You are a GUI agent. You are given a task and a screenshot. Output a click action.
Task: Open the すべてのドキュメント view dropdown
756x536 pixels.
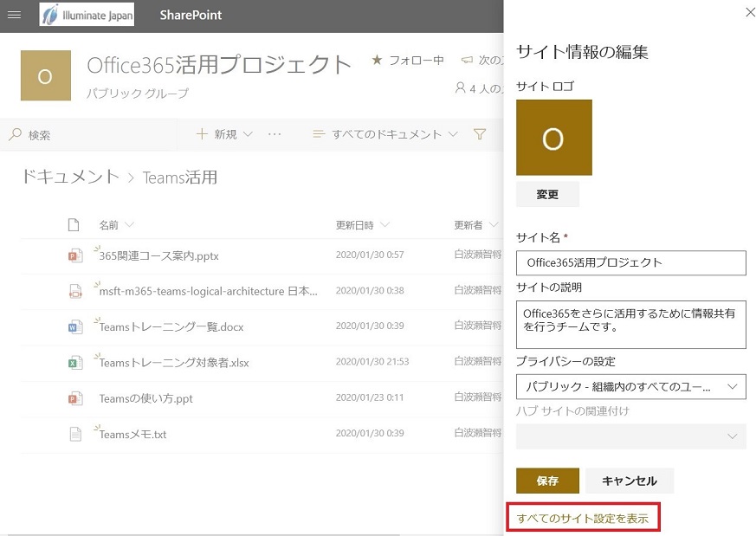click(x=387, y=134)
